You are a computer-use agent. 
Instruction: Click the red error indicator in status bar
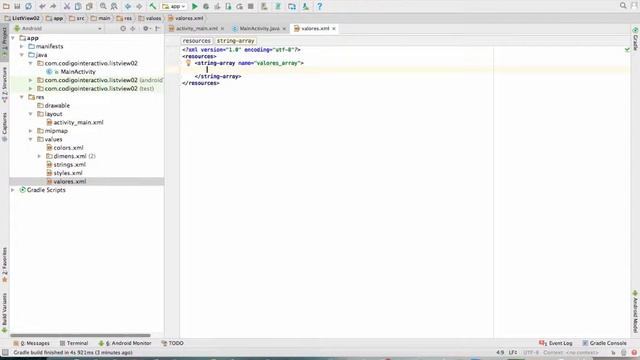634,352
